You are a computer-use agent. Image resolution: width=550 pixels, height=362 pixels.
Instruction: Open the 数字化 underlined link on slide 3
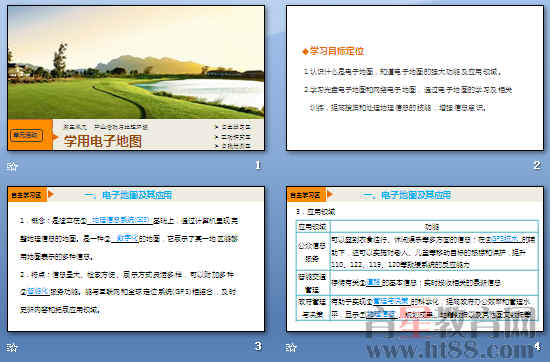[127, 239]
